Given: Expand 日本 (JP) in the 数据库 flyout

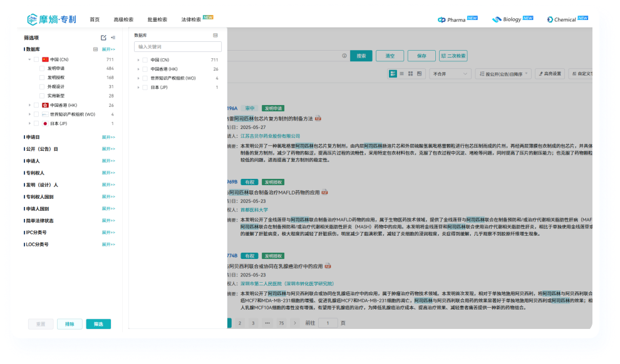Looking at the screenshot, I should click(x=138, y=88).
